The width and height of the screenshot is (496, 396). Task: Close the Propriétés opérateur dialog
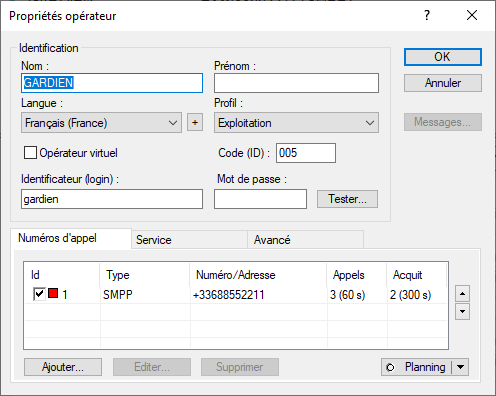[x=472, y=15]
